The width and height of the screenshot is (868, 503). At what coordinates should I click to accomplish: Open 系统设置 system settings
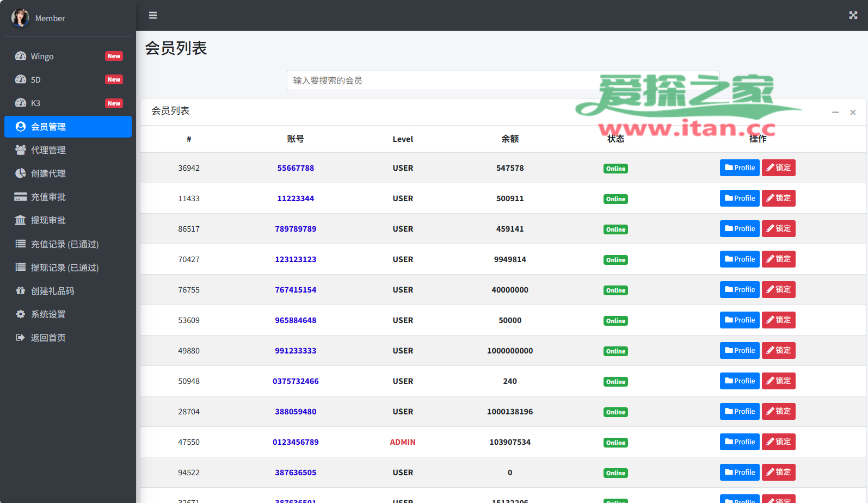[48, 314]
